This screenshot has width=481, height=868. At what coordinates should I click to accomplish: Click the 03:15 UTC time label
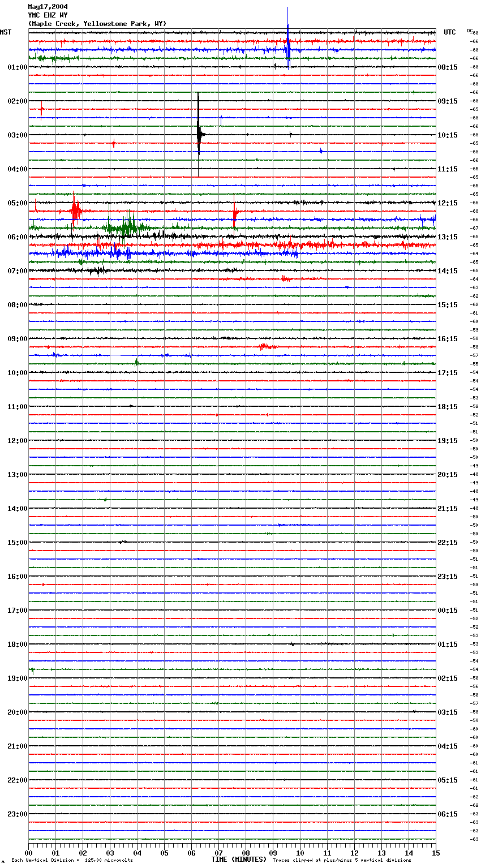(448, 712)
